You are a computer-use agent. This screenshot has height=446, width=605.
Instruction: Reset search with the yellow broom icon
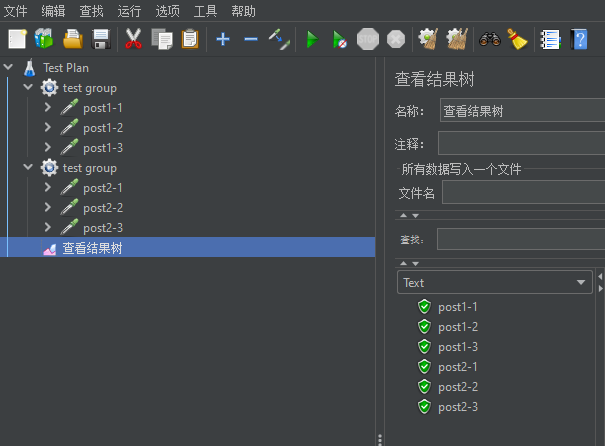click(517, 39)
